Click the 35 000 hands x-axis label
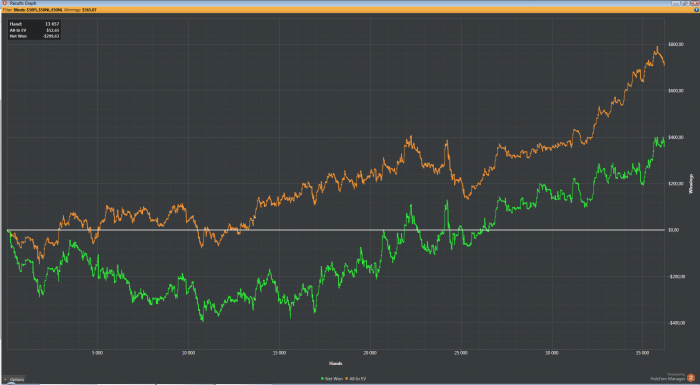This screenshot has height=385, width=700. pos(642,353)
